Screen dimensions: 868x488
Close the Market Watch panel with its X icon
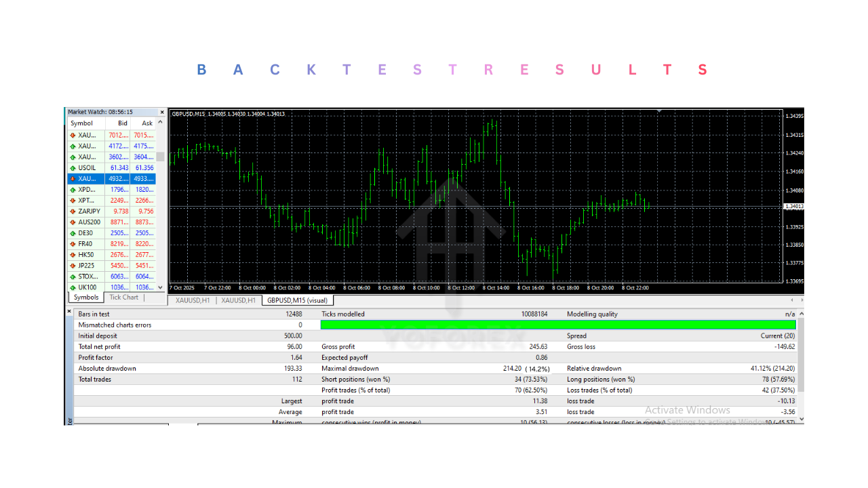click(x=161, y=112)
